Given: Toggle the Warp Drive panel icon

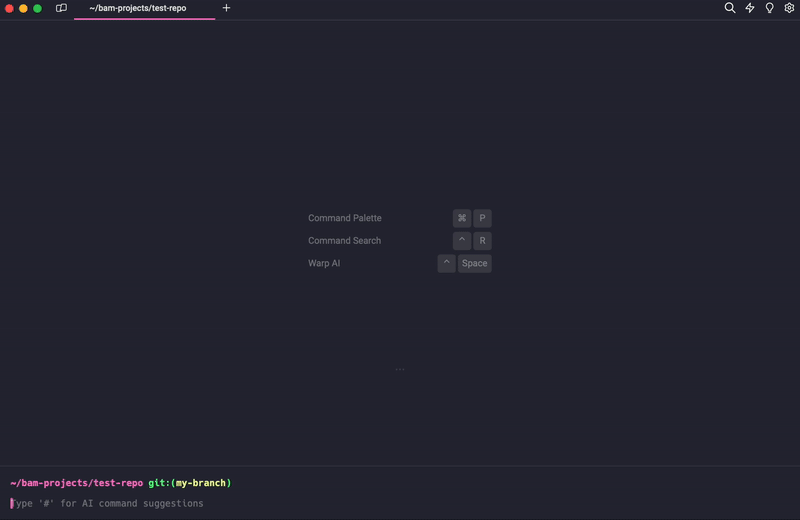Looking at the screenshot, I should click(61, 8).
